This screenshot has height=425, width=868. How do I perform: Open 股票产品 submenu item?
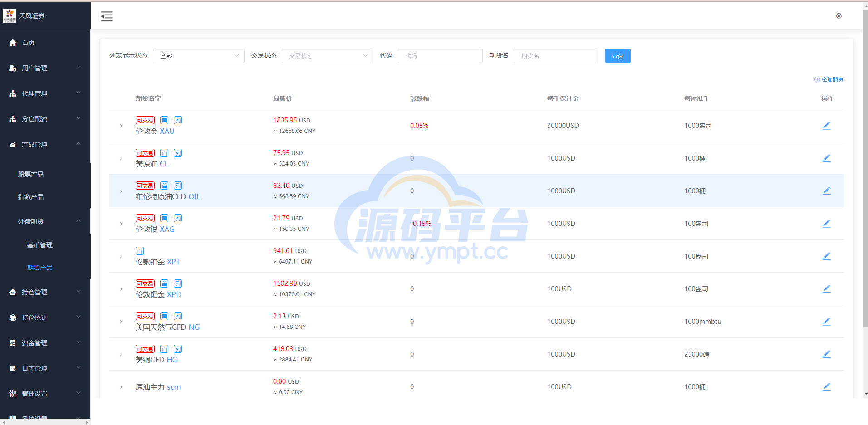45,174
